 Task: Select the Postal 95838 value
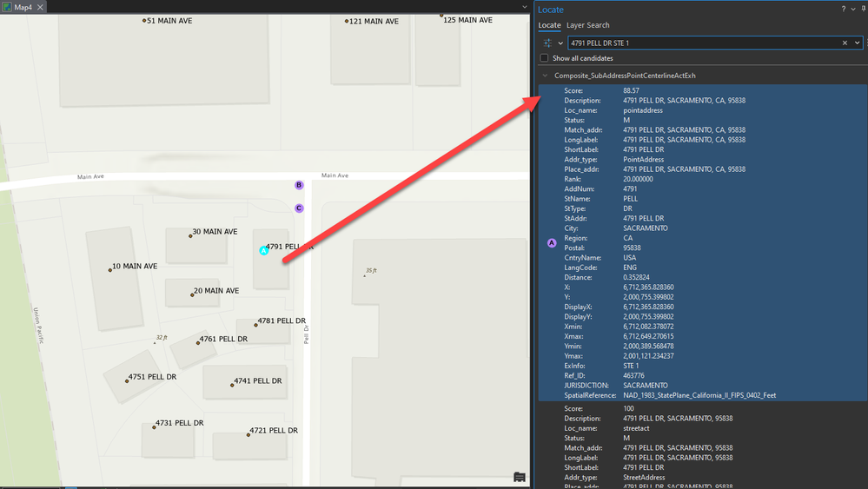tap(632, 248)
